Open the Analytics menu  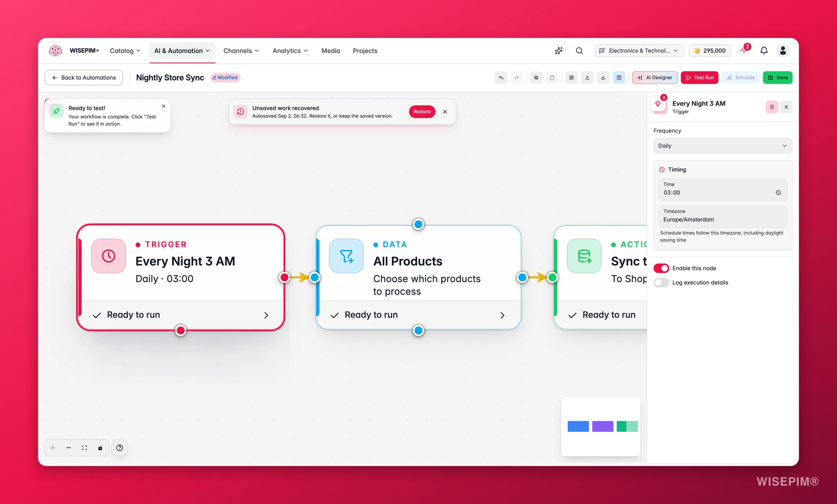point(290,51)
